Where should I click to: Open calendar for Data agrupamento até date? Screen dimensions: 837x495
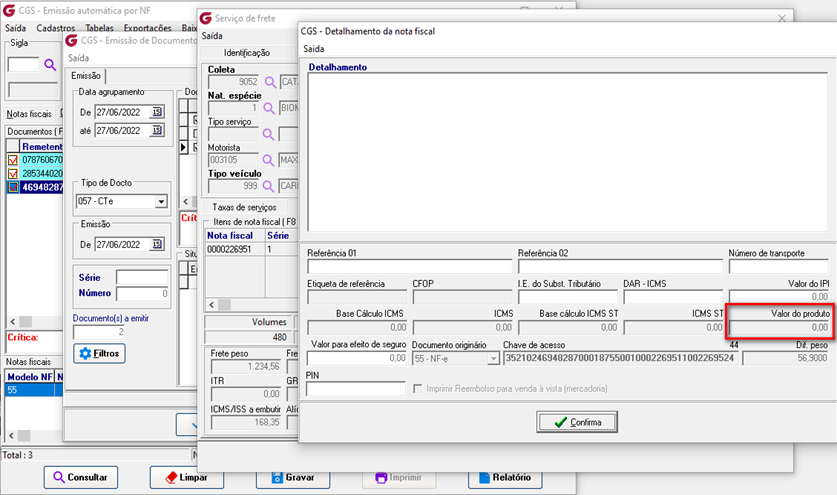pos(157,130)
